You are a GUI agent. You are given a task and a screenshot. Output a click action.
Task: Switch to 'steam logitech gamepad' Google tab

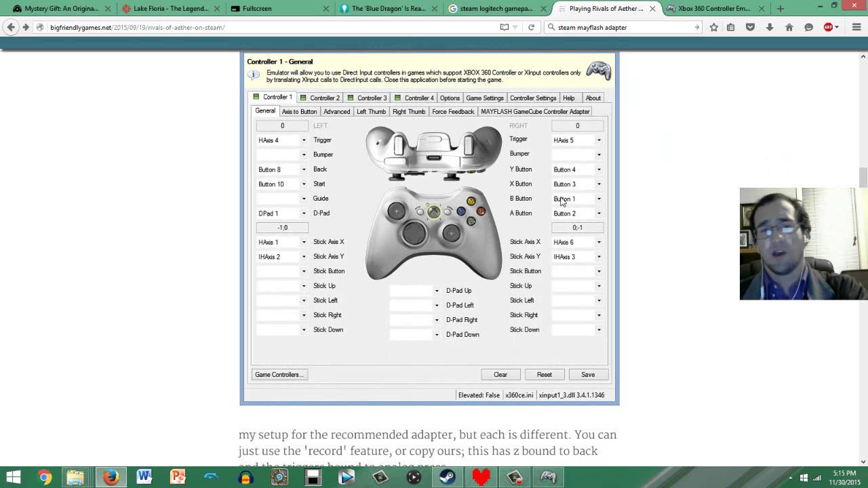pos(496,9)
